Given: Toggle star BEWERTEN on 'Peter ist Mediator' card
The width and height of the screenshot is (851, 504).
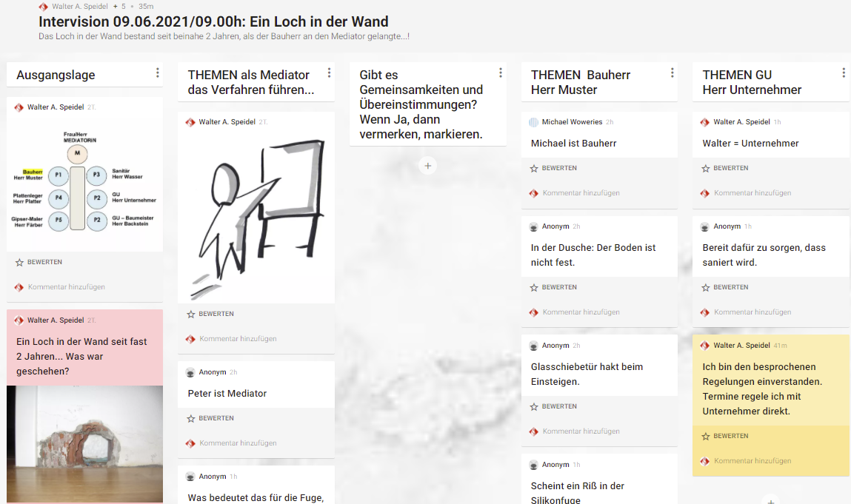Looking at the screenshot, I should tap(191, 418).
